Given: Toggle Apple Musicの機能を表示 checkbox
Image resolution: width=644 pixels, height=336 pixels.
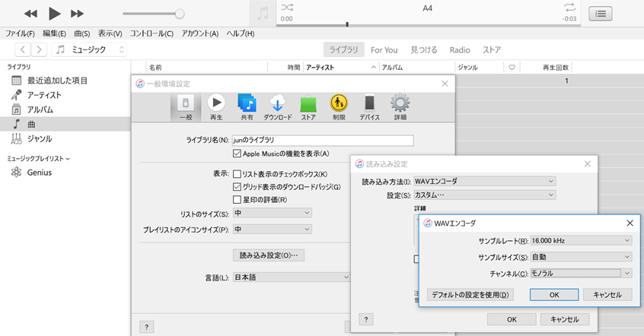Looking at the screenshot, I should (x=237, y=154).
